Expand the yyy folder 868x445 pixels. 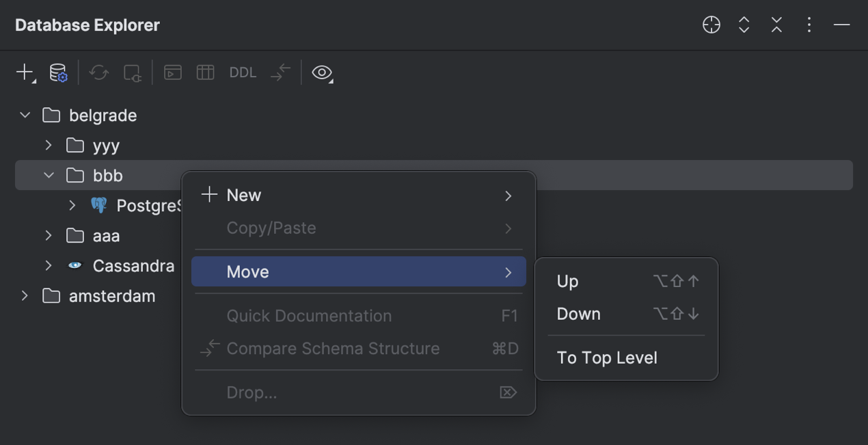click(49, 145)
